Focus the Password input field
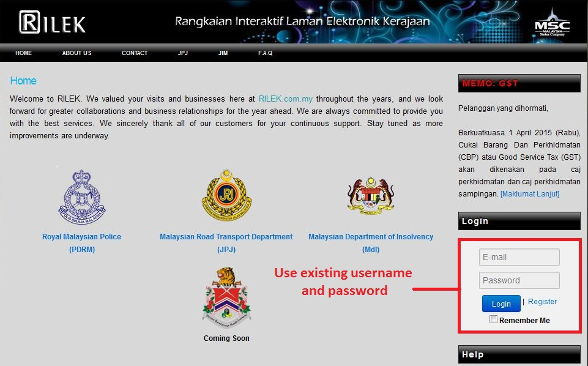Screen dimensions: 588x366 (x=519, y=280)
